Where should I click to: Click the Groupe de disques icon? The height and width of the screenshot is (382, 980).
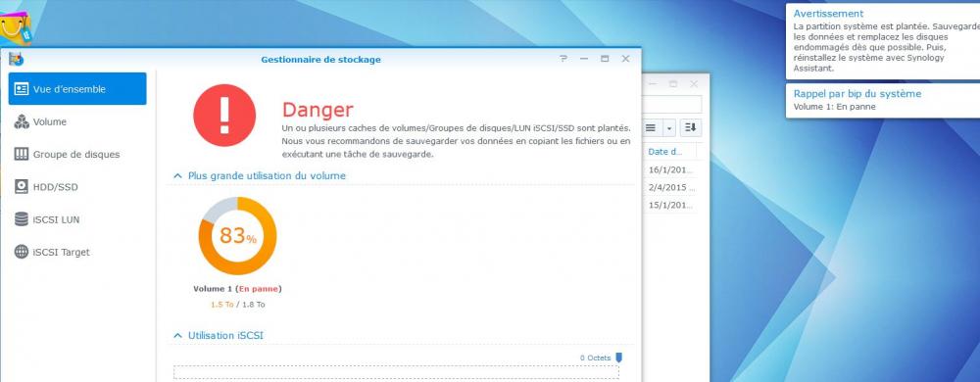[22, 154]
